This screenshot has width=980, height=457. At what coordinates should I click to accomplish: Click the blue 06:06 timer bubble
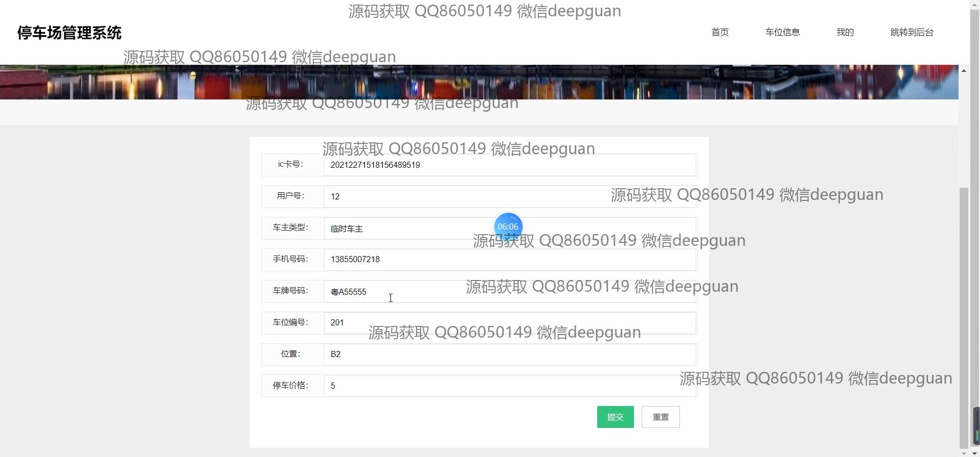pos(508,226)
